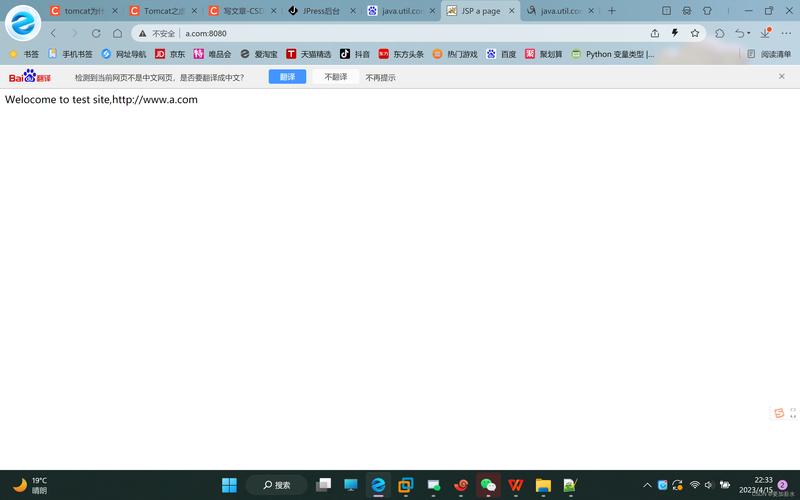The width and height of the screenshot is (800, 500).
Task: Open the 京东 bookmark
Action: pos(170,54)
